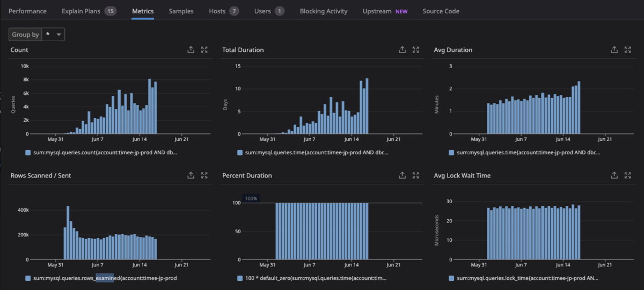Export the Total Duration graph
This screenshot has height=290, width=644.
pyautogui.click(x=402, y=50)
